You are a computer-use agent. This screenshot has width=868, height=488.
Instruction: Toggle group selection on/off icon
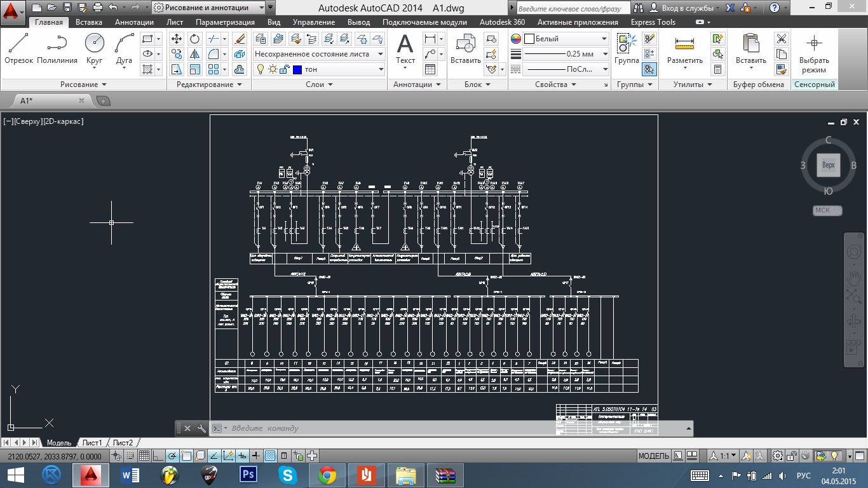649,69
